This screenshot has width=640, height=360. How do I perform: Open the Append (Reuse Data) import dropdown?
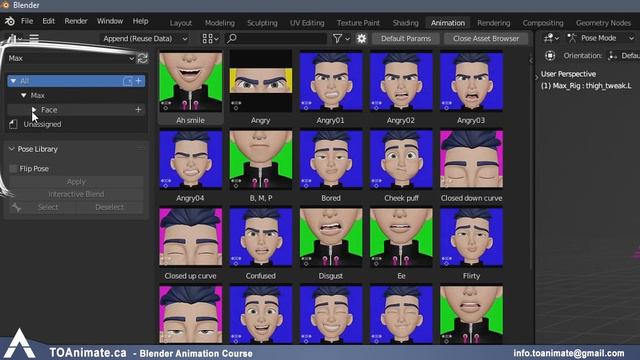pos(145,39)
